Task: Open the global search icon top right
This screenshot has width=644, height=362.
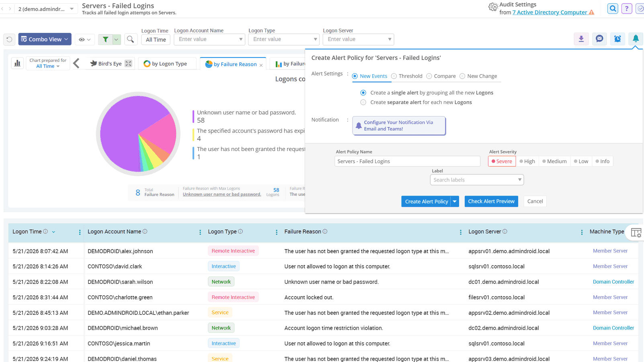Action: tap(613, 8)
